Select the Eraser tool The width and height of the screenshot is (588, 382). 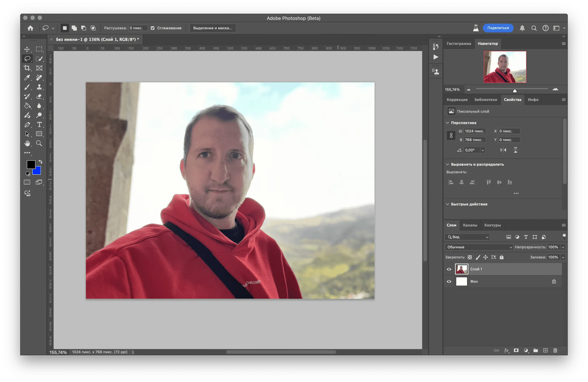pyautogui.click(x=39, y=96)
